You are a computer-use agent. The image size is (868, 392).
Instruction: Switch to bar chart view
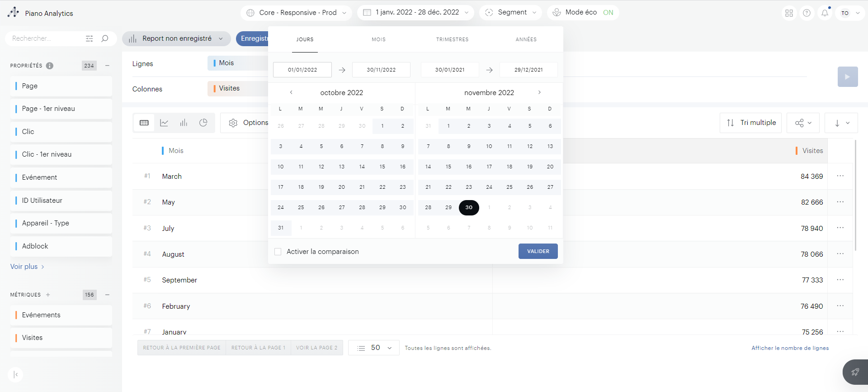tap(184, 123)
